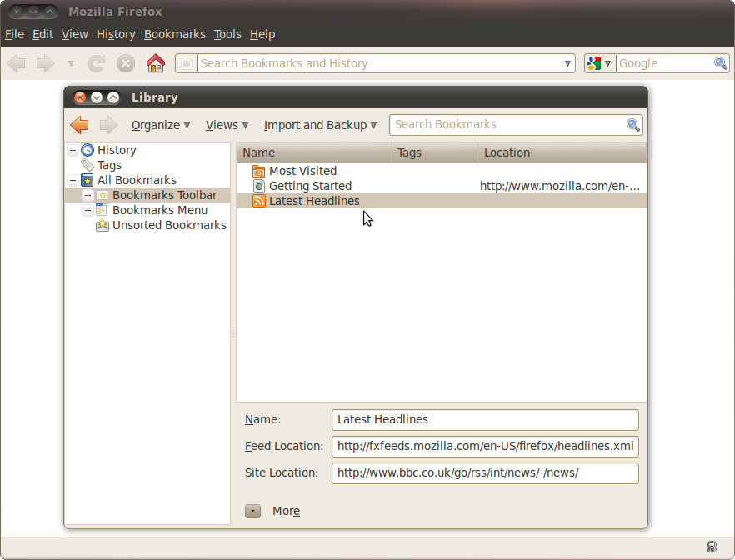This screenshot has width=735, height=560.
Task: Click the Firefox stop loading icon
Action: tap(126, 63)
